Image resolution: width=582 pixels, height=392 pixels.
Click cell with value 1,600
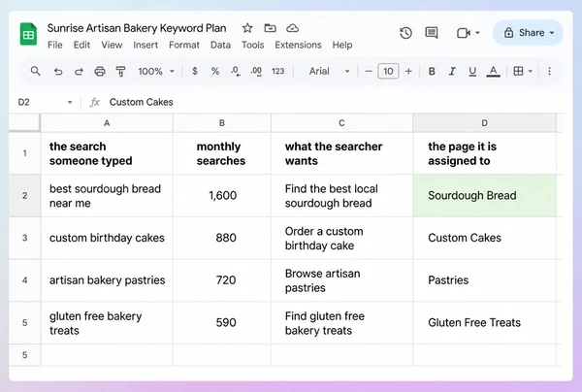222,196
